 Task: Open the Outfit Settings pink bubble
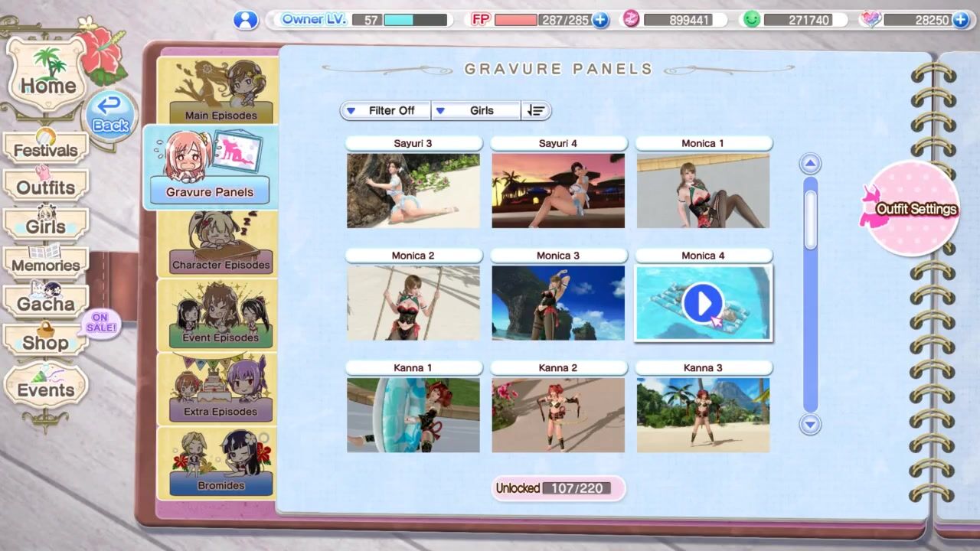(913, 208)
